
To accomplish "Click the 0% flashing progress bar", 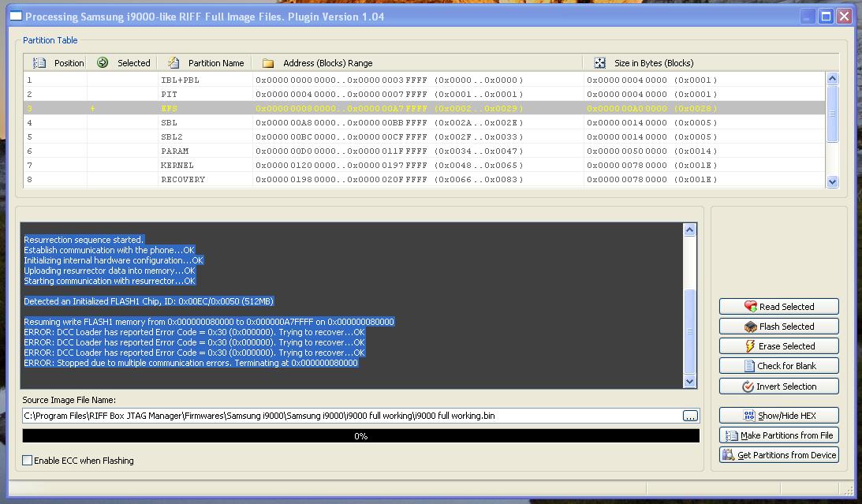I will pos(360,436).
